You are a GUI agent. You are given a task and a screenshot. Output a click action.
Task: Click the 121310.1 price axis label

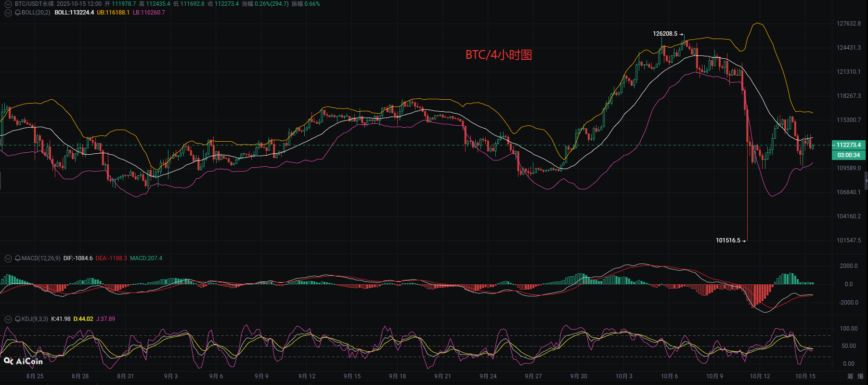click(849, 72)
